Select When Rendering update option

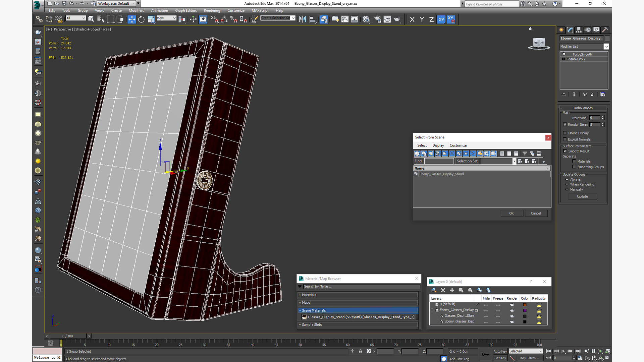(567, 184)
